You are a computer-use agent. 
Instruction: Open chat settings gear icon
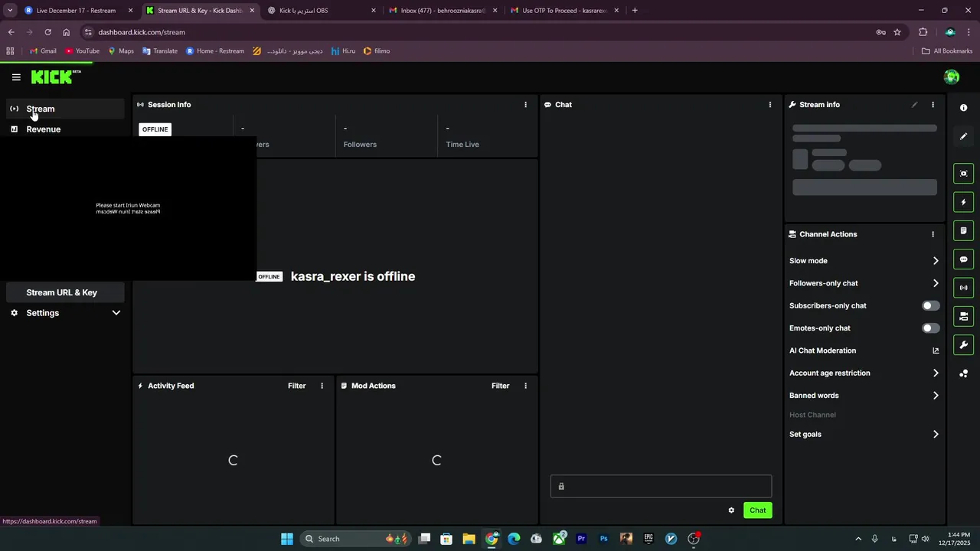731,510
